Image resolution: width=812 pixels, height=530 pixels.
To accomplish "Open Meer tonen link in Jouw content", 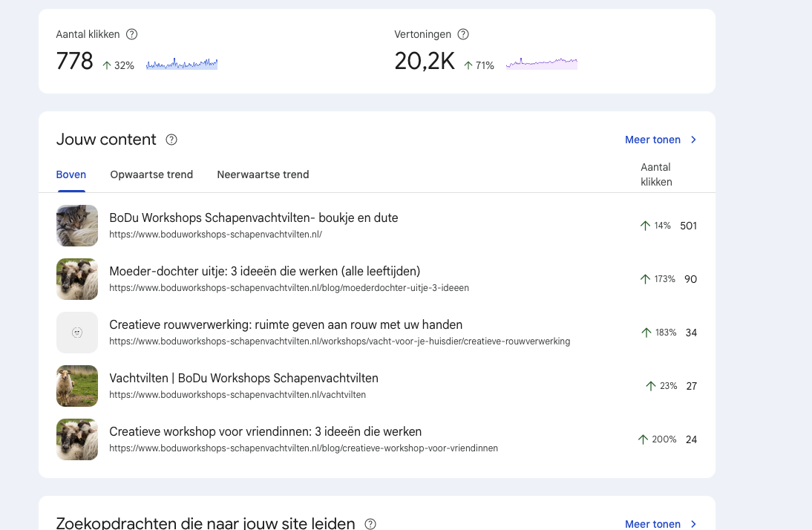I will click(x=652, y=140).
